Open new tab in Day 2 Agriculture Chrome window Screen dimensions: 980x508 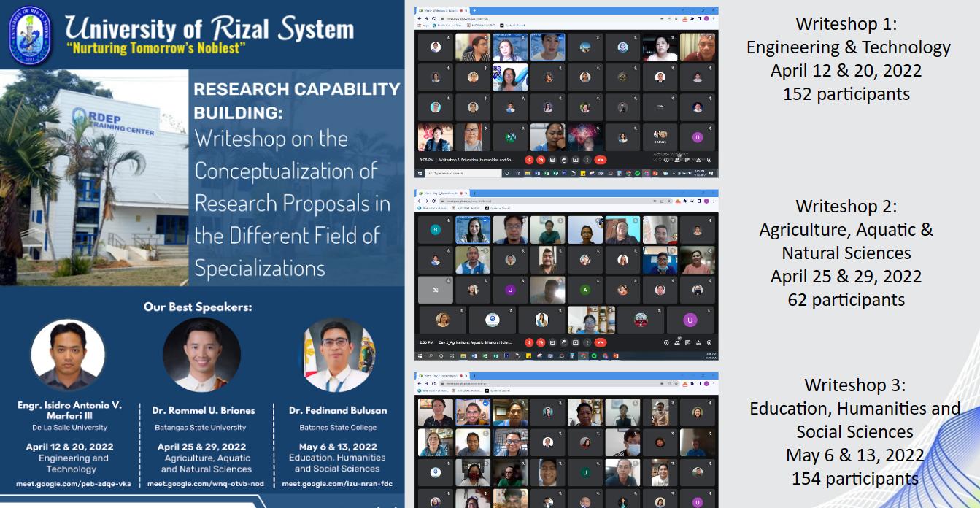pos(474,193)
